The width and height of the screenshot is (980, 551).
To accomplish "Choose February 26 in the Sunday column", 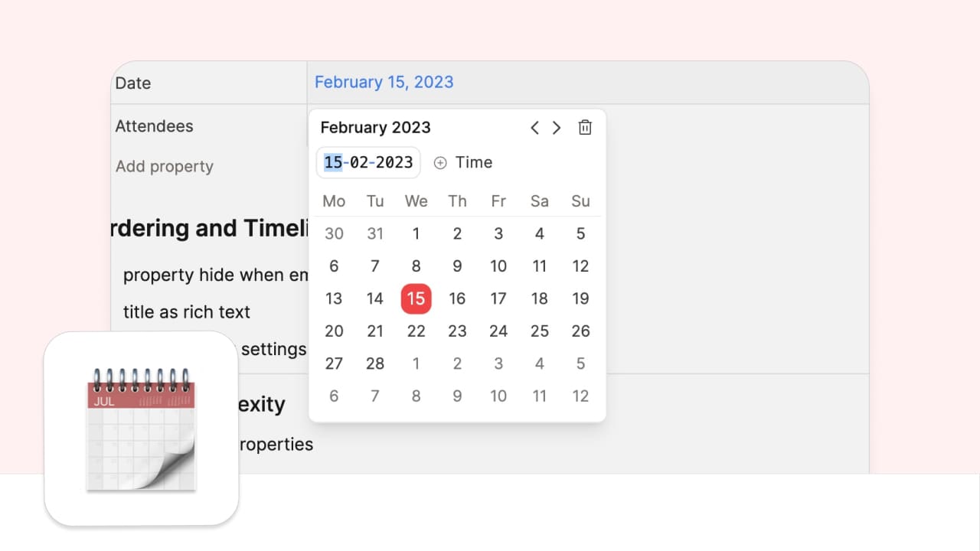I will point(580,331).
